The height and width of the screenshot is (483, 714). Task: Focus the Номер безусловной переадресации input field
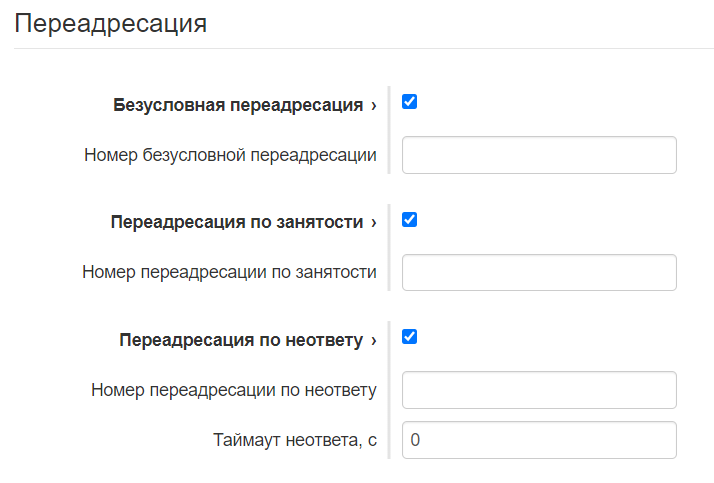(539, 155)
